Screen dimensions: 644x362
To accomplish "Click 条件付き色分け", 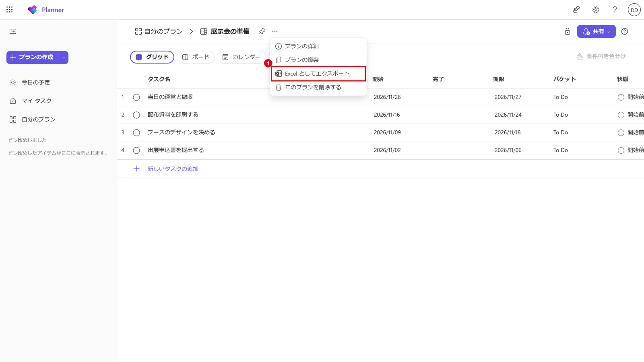I will 601,56.
